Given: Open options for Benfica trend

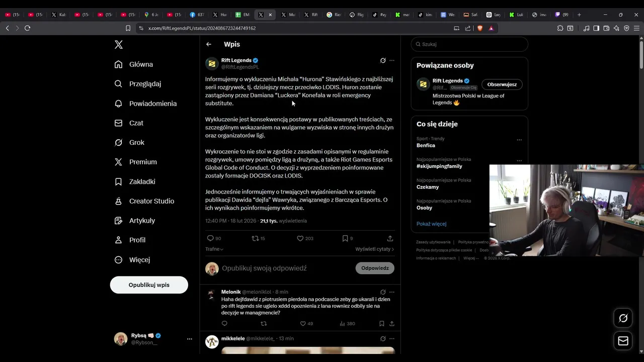Looking at the screenshot, I should pos(519,140).
